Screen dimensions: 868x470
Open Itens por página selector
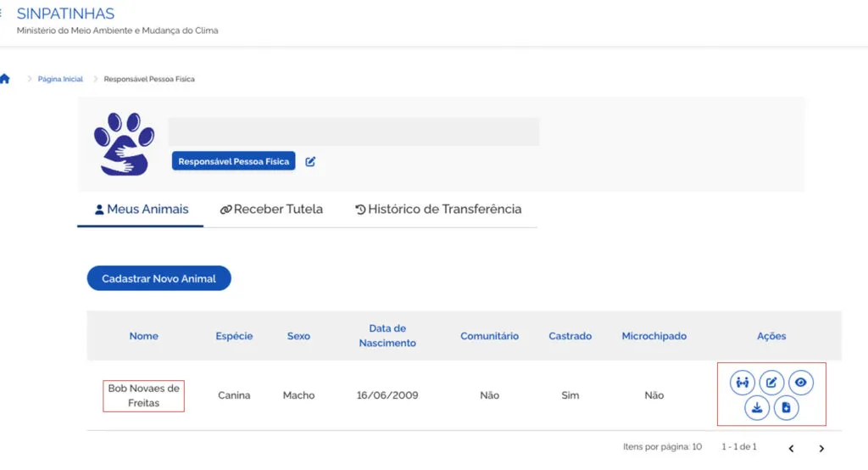(662, 447)
